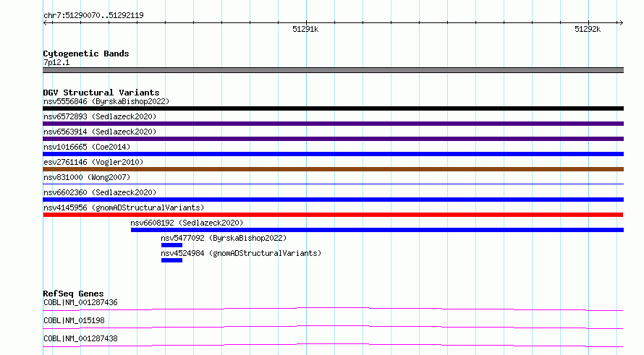Open the RefSeq Genes track heading

coord(73,294)
